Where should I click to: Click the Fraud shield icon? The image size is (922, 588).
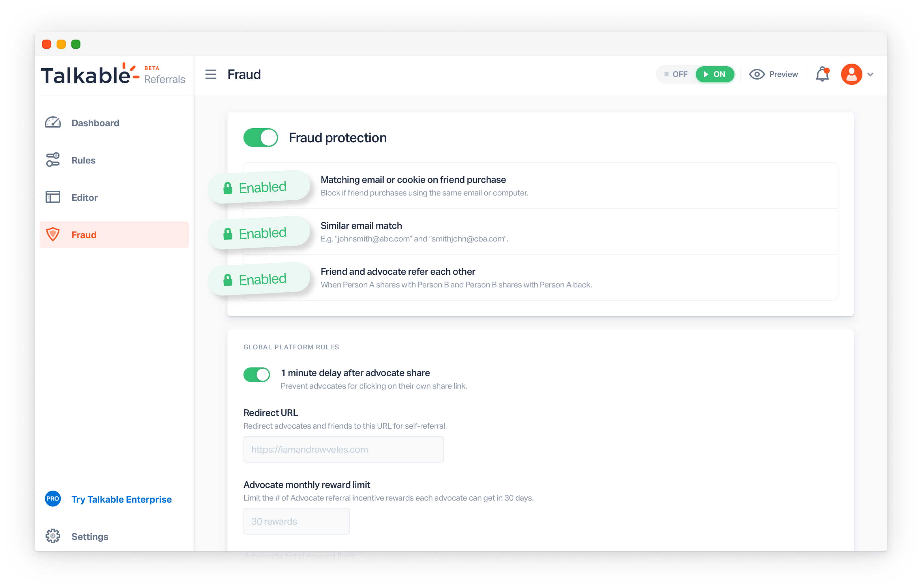(x=53, y=234)
